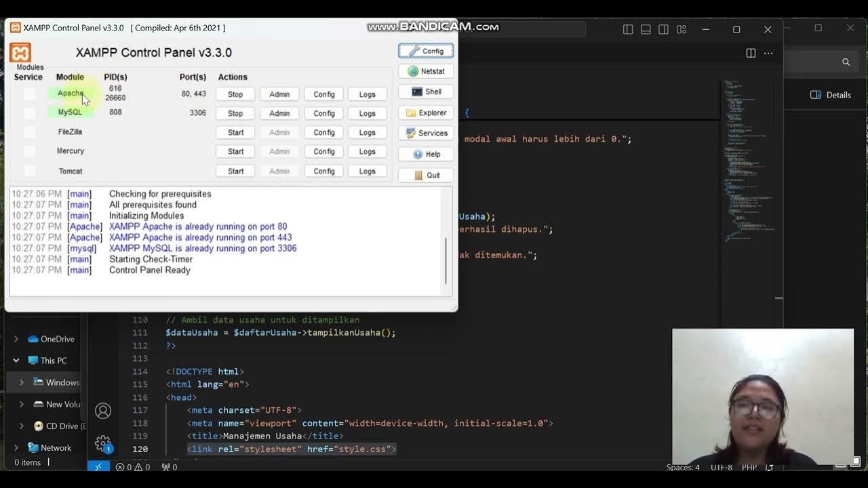Open Apache Admin page
The width and height of the screenshot is (868, 488).
point(279,94)
